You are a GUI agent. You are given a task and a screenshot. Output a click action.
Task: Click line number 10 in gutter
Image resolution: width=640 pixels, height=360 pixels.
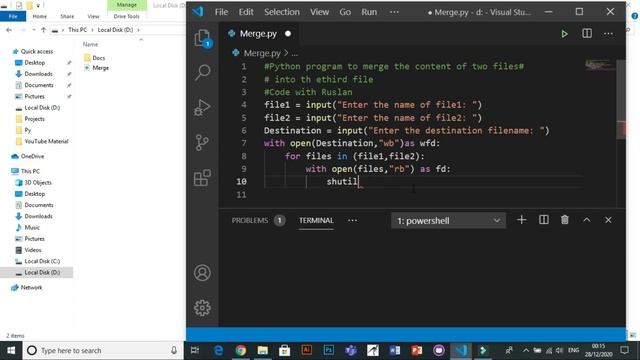pos(241,182)
